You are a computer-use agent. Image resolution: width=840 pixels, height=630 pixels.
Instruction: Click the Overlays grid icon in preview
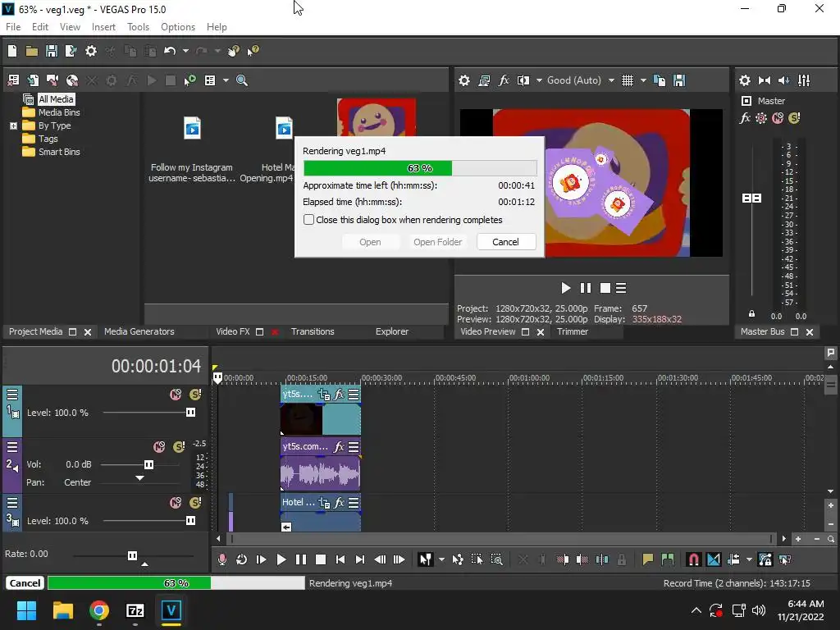click(628, 80)
